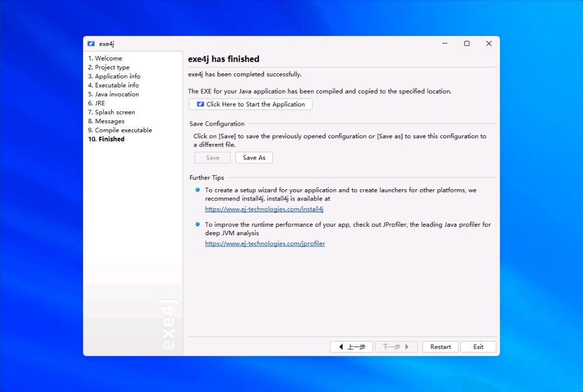Open the Java invocation step

(113, 95)
